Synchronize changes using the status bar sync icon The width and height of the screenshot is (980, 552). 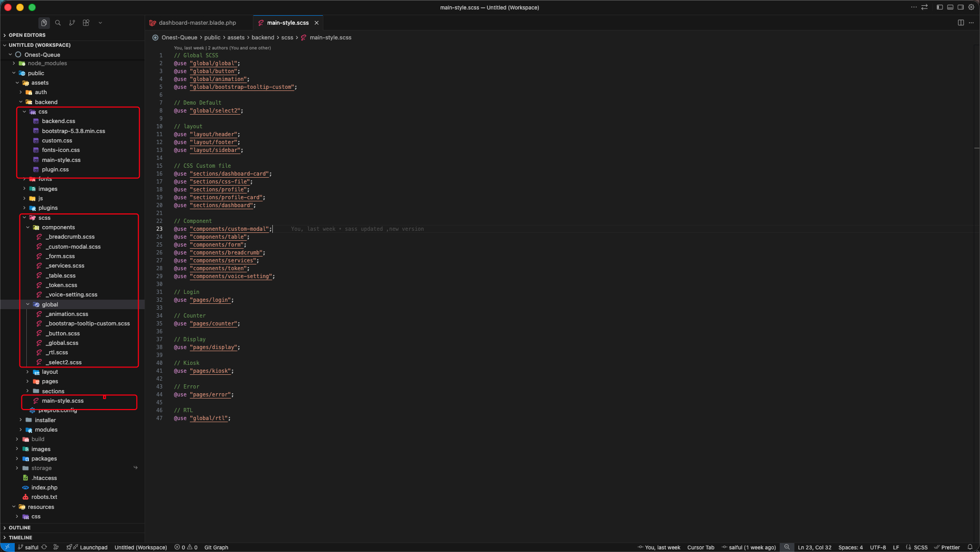click(x=44, y=547)
